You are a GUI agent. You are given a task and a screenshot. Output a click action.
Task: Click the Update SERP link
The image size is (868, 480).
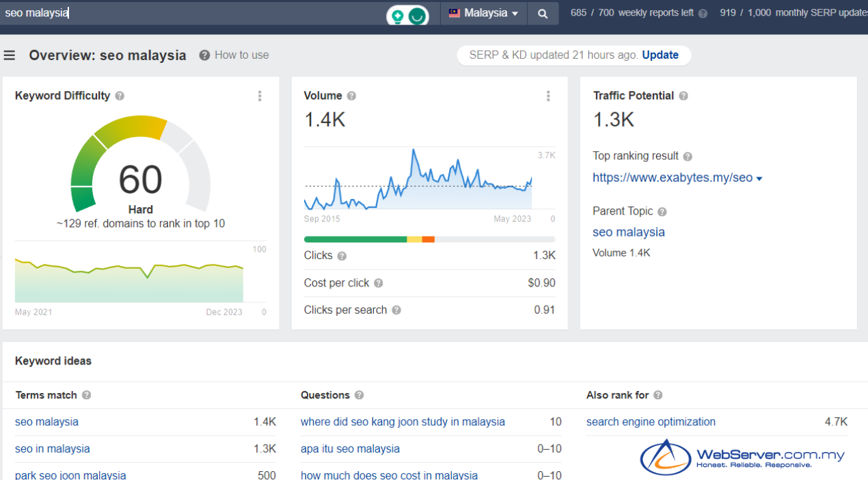click(660, 55)
